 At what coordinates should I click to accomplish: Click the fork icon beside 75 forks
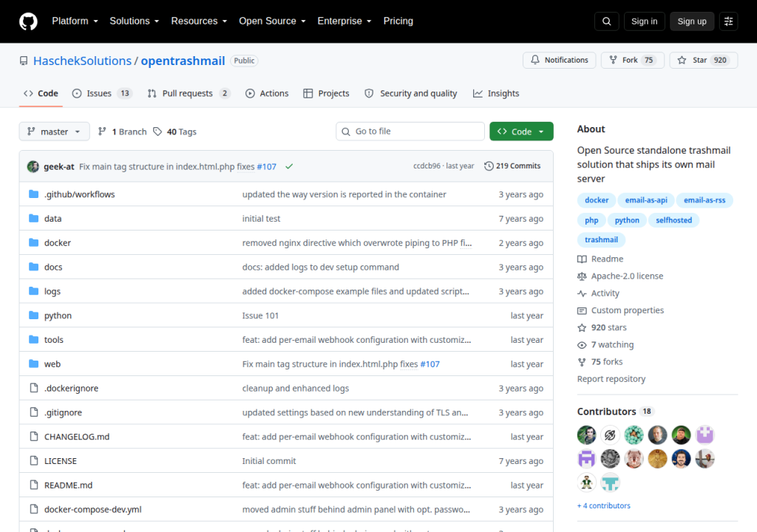pos(583,361)
